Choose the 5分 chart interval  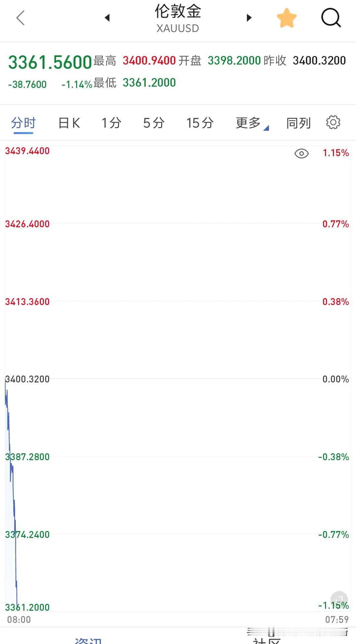point(154,123)
